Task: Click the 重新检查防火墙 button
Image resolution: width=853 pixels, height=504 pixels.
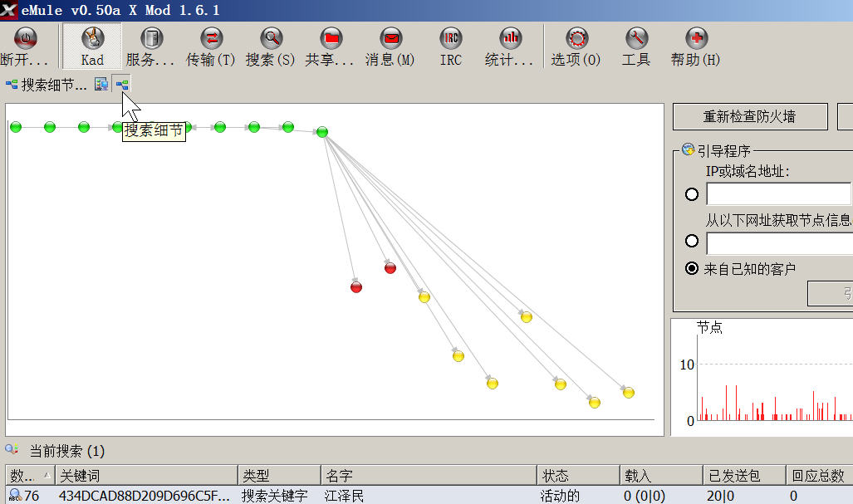Action: click(x=750, y=117)
